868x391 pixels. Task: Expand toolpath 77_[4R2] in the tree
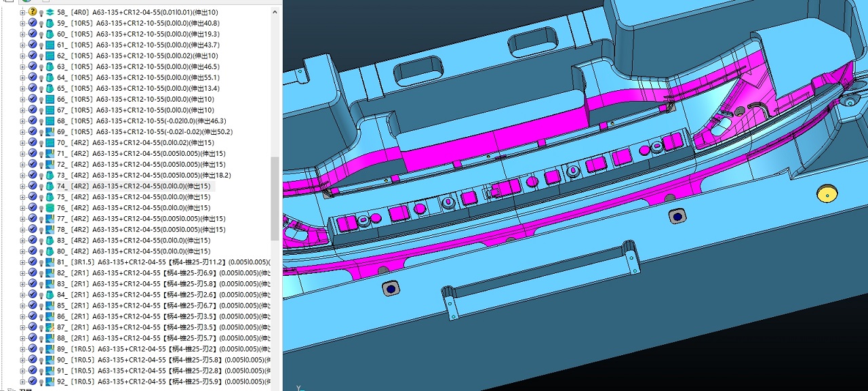pos(23,218)
